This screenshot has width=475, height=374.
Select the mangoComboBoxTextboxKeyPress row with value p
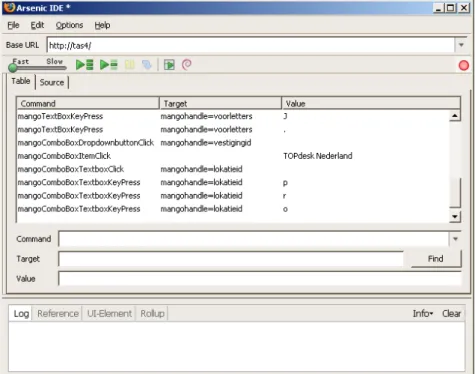pyautogui.click(x=233, y=182)
